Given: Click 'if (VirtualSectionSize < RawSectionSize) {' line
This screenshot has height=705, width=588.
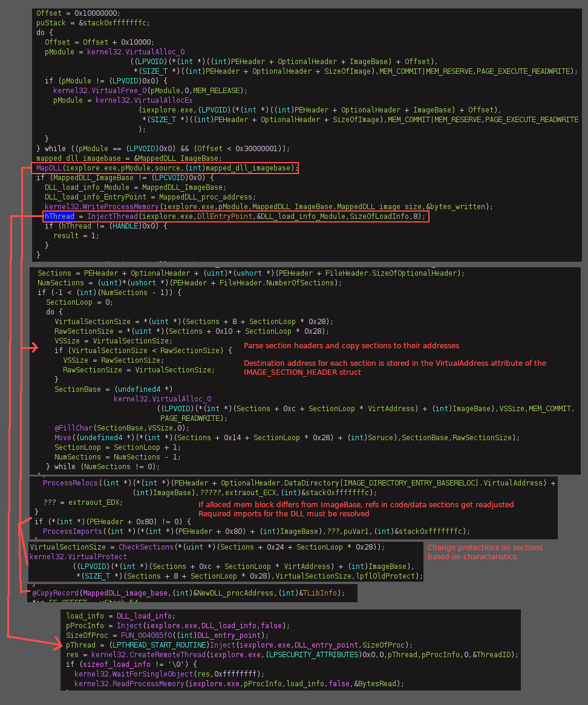Looking at the screenshot, I should 143,350.
